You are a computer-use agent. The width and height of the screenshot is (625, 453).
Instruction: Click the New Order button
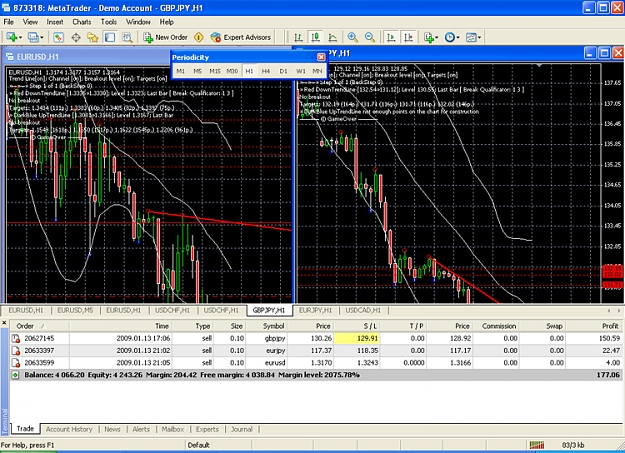[165, 37]
